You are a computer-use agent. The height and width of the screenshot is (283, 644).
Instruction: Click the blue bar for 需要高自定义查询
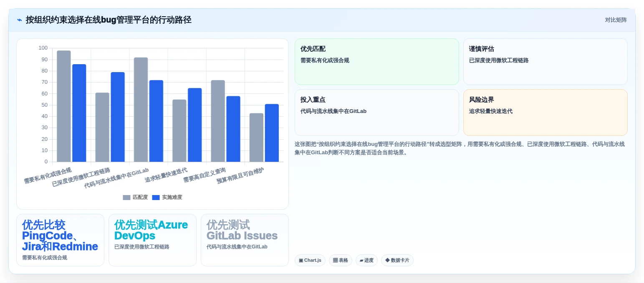pyautogui.click(x=233, y=129)
